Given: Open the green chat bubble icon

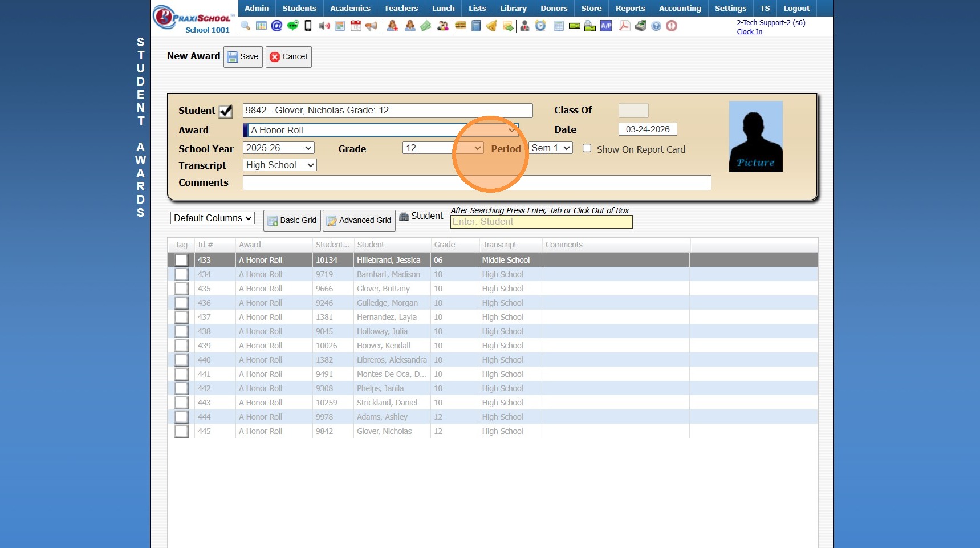Looking at the screenshot, I should click(x=292, y=26).
